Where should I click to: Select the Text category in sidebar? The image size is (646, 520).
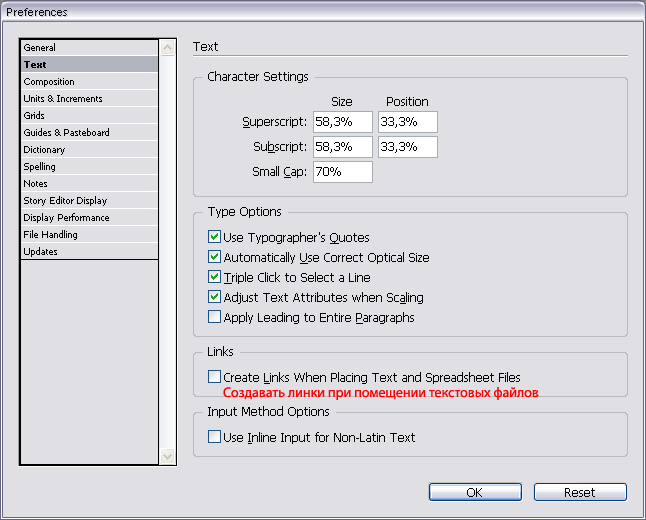point(89,64)
